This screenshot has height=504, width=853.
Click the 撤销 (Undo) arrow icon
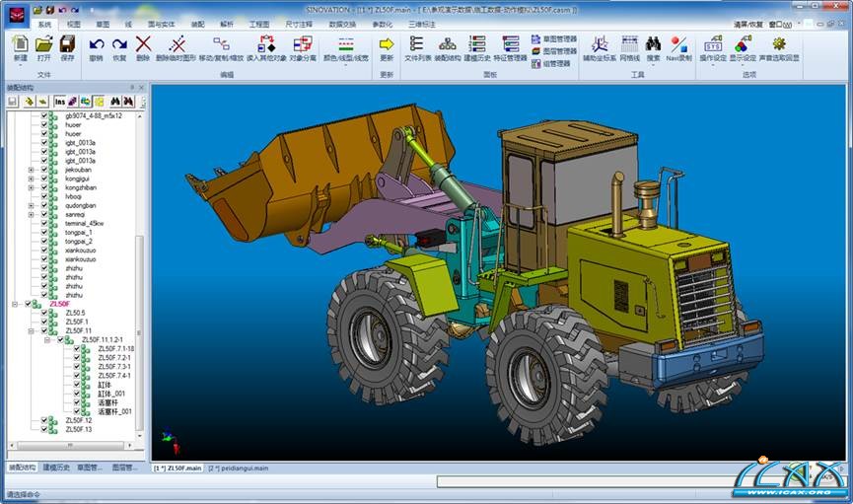point(96,44)
